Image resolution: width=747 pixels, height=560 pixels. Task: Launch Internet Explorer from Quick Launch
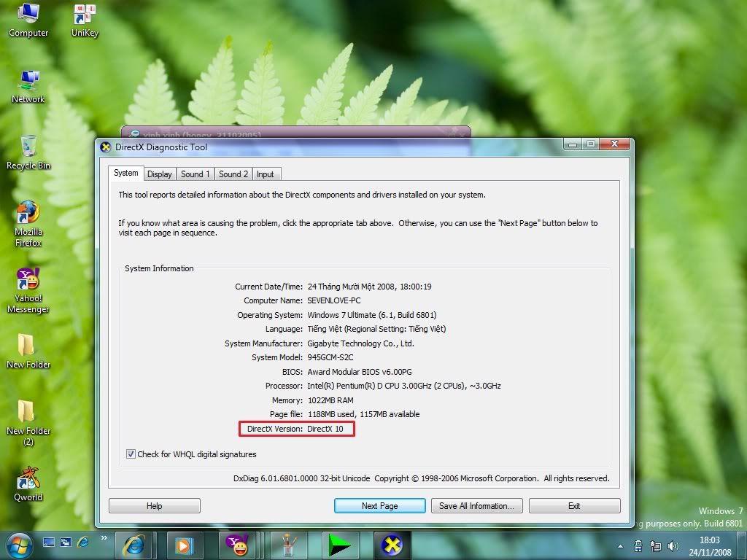point(83,542)
